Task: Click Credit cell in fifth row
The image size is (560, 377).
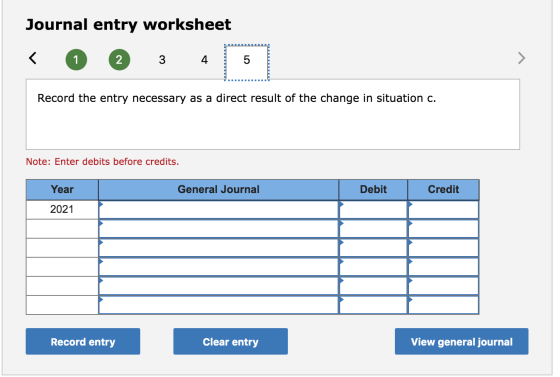Action: pos(443,286)
